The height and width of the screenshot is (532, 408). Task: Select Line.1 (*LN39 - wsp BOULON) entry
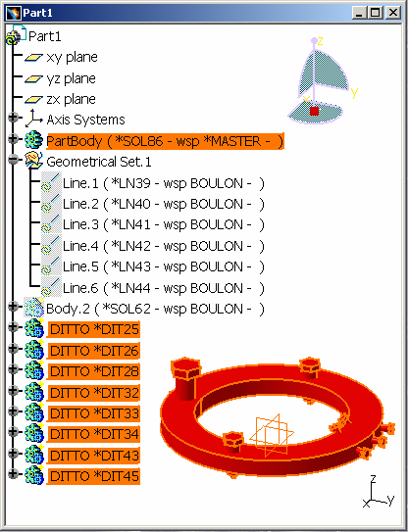click(163, 183)
